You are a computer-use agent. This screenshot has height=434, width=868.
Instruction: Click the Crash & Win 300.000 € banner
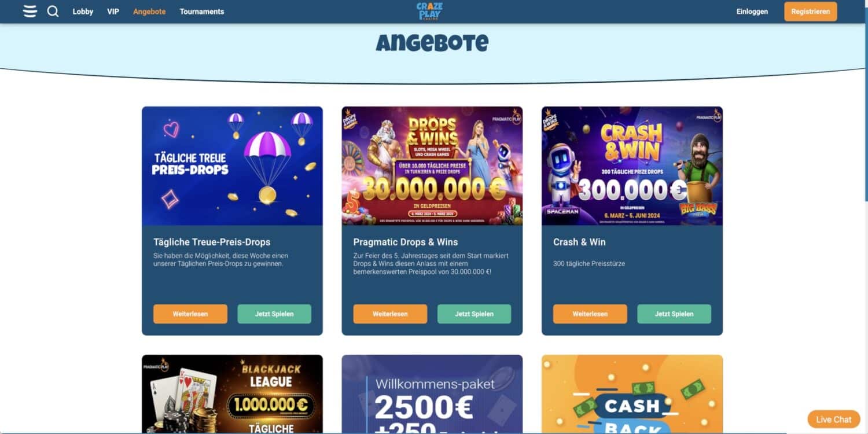(632, 165)
